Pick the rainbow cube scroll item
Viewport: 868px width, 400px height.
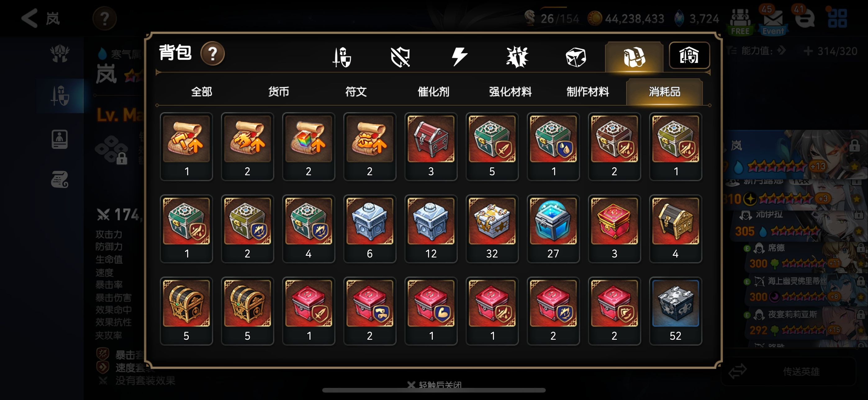point(308,146)
